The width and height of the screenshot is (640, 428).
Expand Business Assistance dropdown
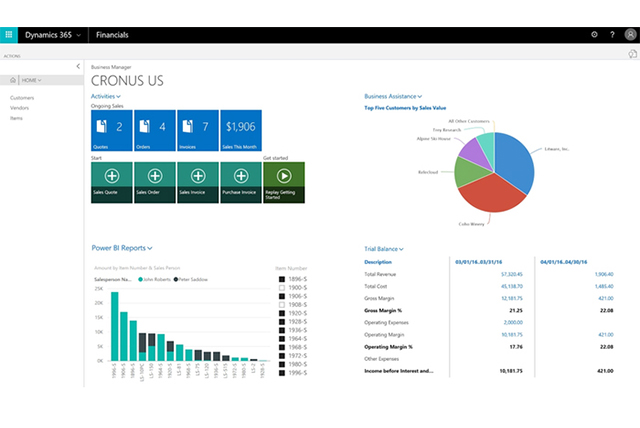tap(393, 96)
